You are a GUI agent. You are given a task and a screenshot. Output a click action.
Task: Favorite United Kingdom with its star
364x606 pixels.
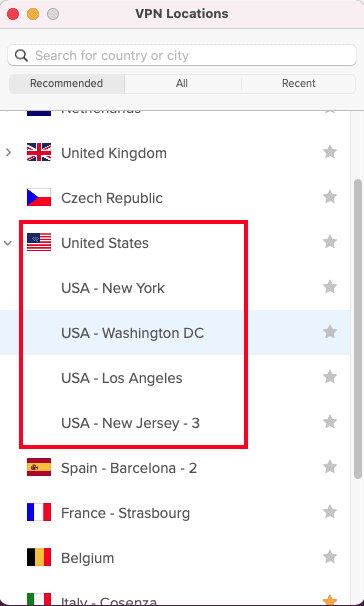click(330, 152)
